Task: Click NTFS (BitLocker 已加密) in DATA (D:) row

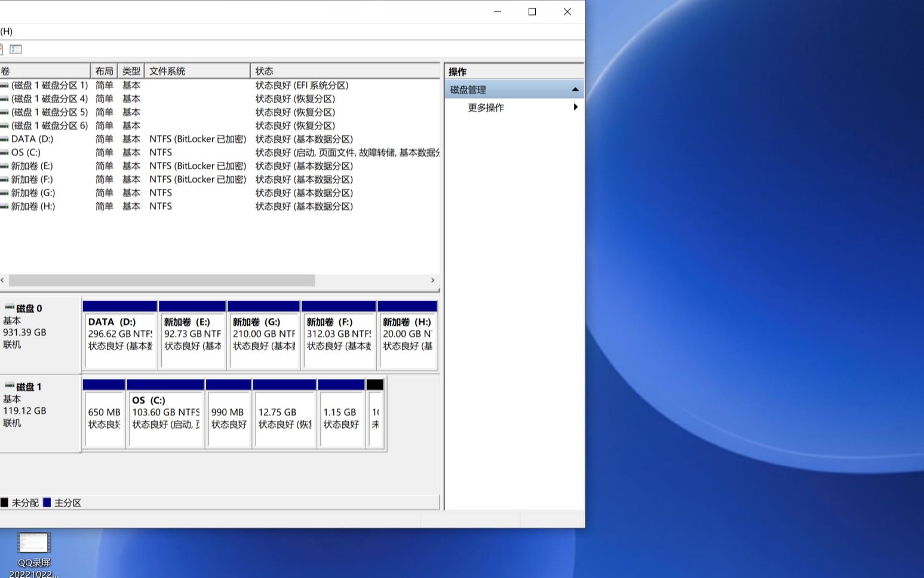Action: 198,139
